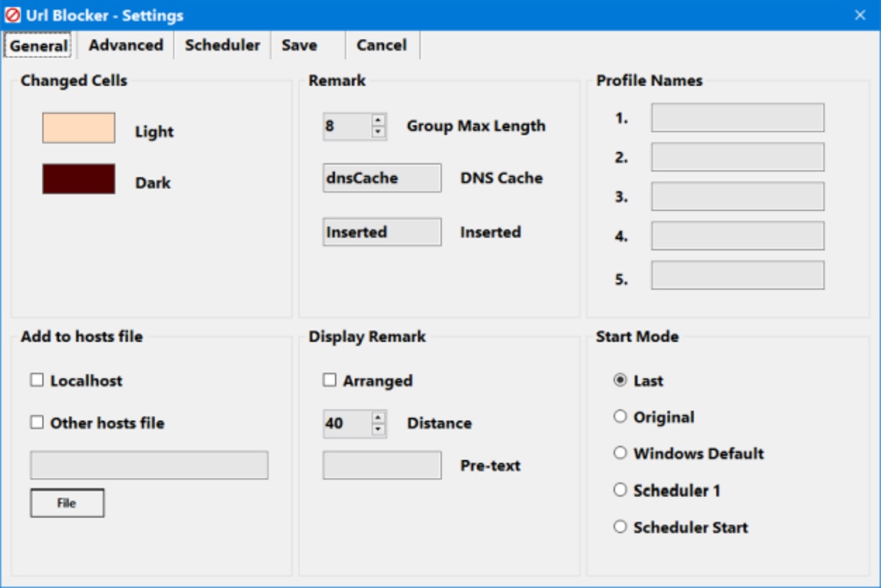
Task: Click the first Profile Names field
Action: [x=737, y=118]
